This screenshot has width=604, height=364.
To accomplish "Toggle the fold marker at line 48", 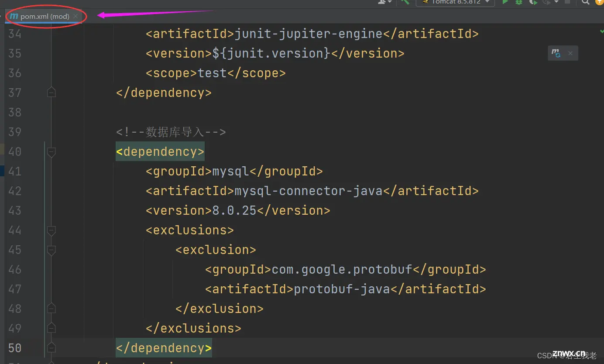I will 51,309.
